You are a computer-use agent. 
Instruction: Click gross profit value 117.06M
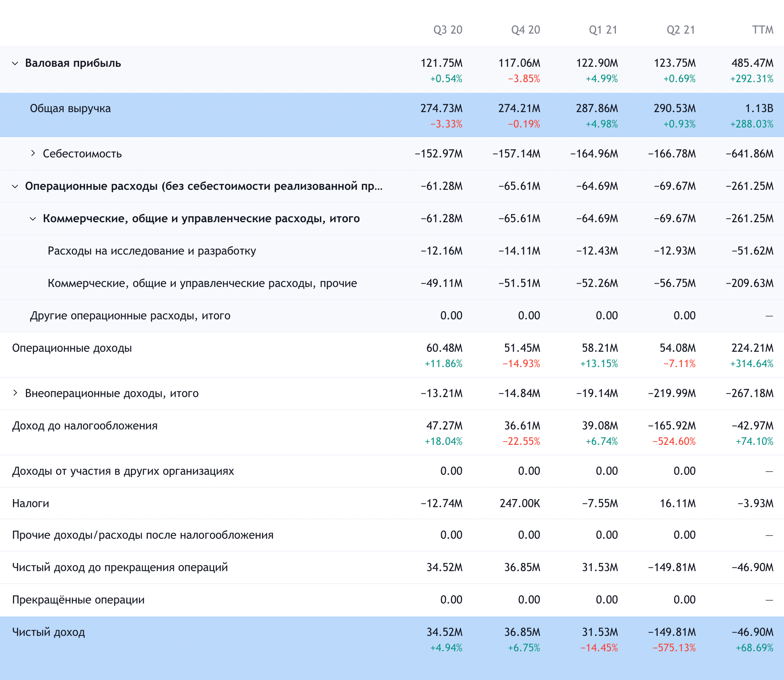519,63
